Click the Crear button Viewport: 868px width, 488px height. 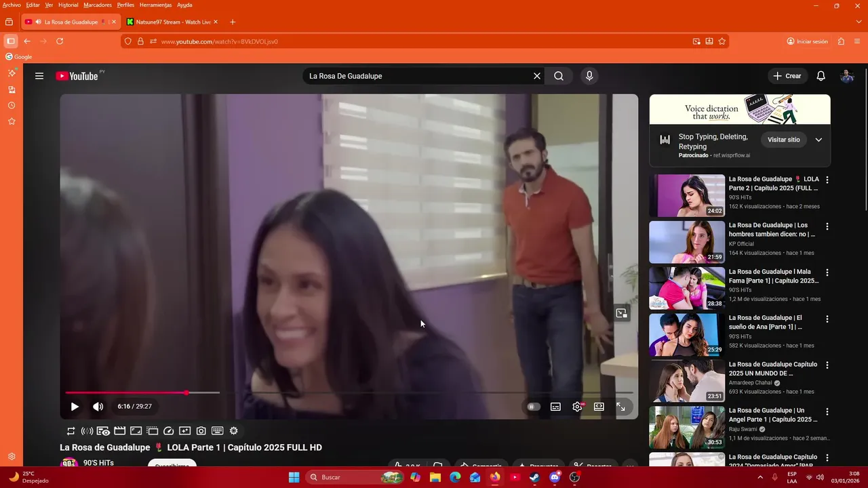pos(787,76)
